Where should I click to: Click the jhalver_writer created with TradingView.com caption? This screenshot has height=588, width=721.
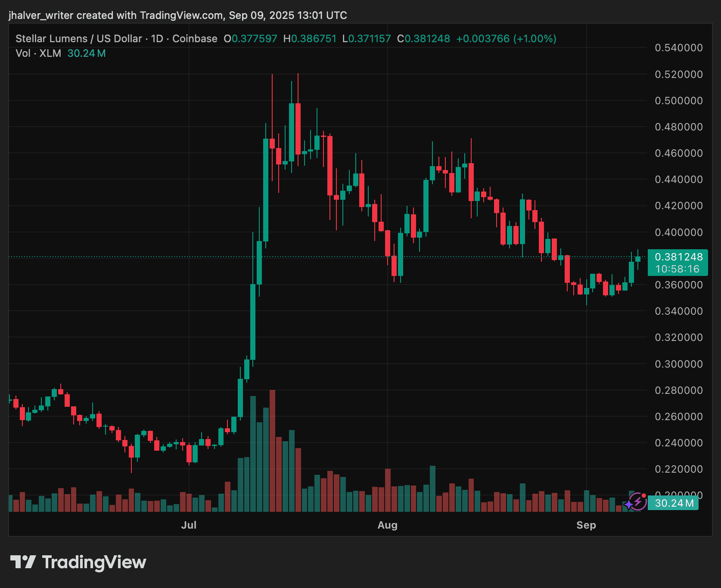(177, 15)
